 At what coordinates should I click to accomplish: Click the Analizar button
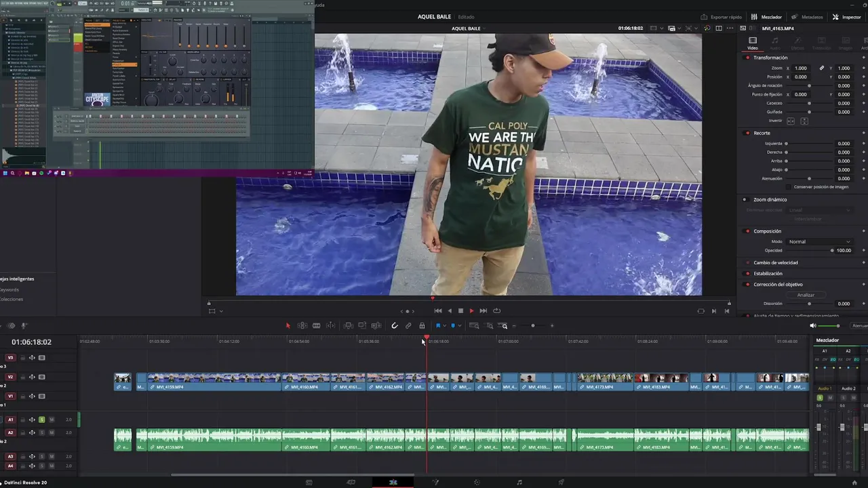click(x=806, y=296)
